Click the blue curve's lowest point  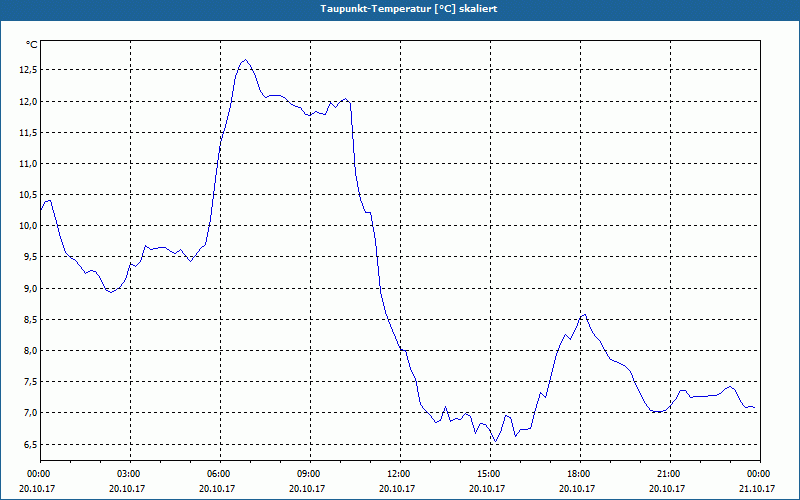point(495,441)
